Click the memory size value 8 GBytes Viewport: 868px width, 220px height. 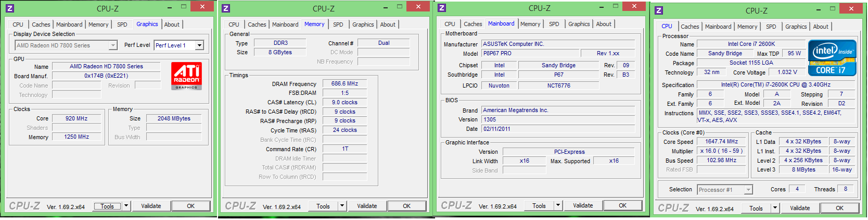[280, 52]
